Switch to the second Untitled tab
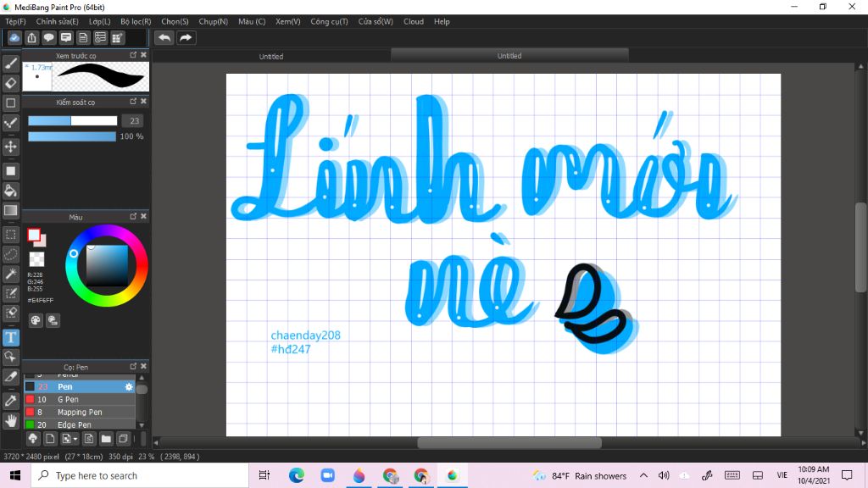This screenshot has height=488, width=868. pos(509,56)
